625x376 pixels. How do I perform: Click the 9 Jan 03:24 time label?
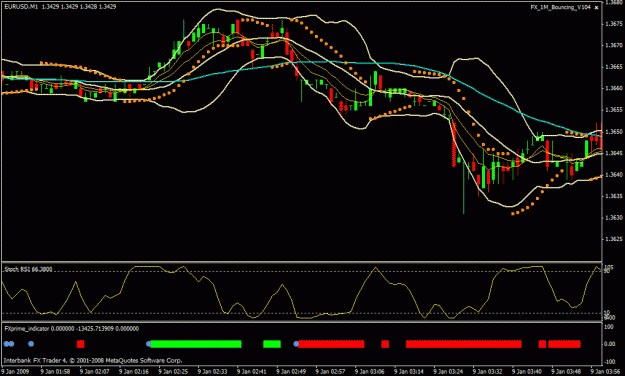(x=448, y=372)
